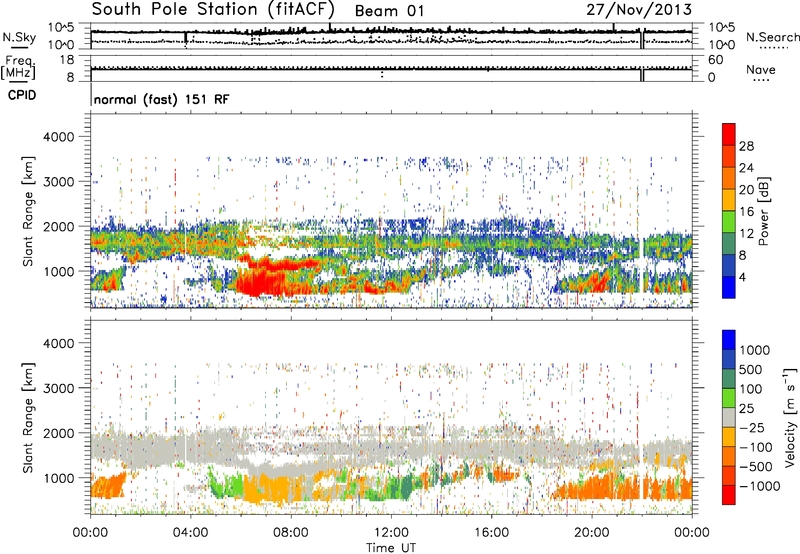Image resolution: width=800 pixels, height=554 pixels.
Task: Click the "16:00" time axis label
Action: pos(491,533)
